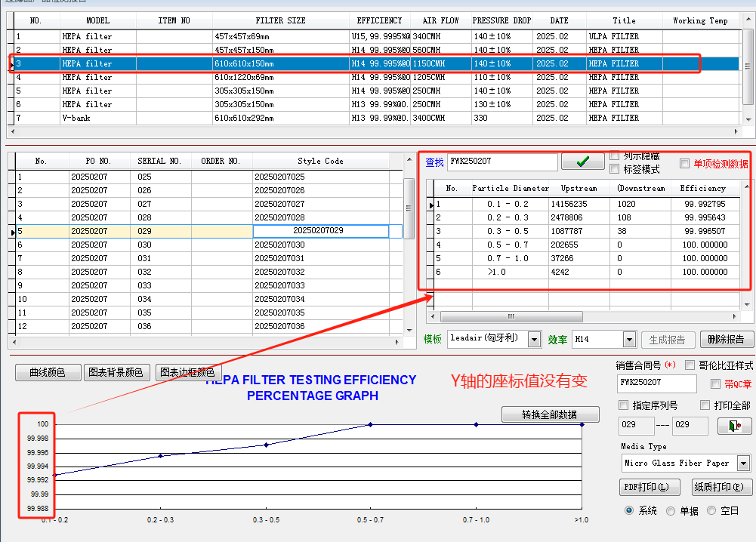Screen dimensions: 756x542
Task: Click the serial table's vertical scrollbar thumb
Action: coord(409,208)
